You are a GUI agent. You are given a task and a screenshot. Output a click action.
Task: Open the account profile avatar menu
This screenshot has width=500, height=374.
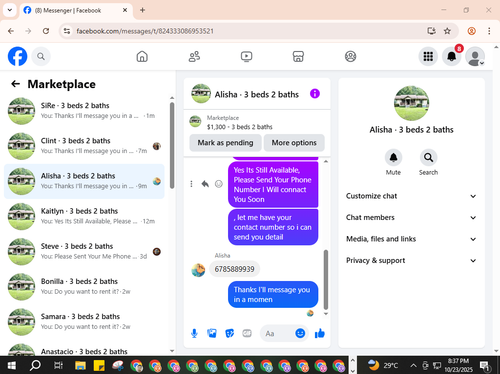point(475,56)
